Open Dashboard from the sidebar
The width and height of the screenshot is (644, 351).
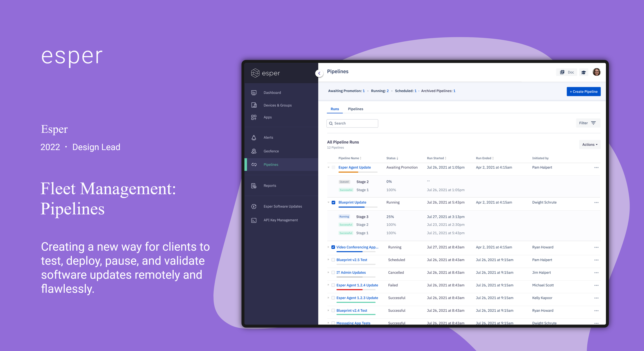[272, 93]
